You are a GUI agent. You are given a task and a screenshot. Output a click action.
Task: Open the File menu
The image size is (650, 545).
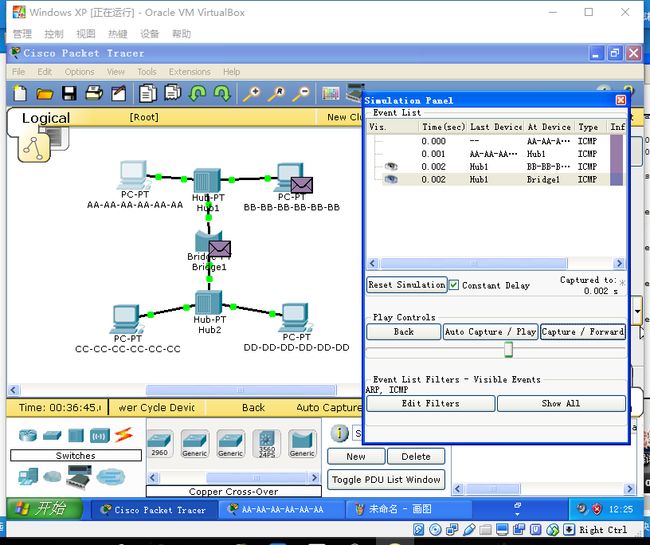pos(19,72)
